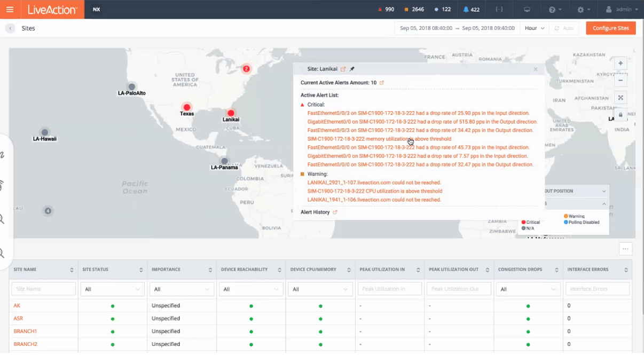Viewport: 644px width, 355px height.
Task: Click the monitor display icon in header
Action: (527, 10)
